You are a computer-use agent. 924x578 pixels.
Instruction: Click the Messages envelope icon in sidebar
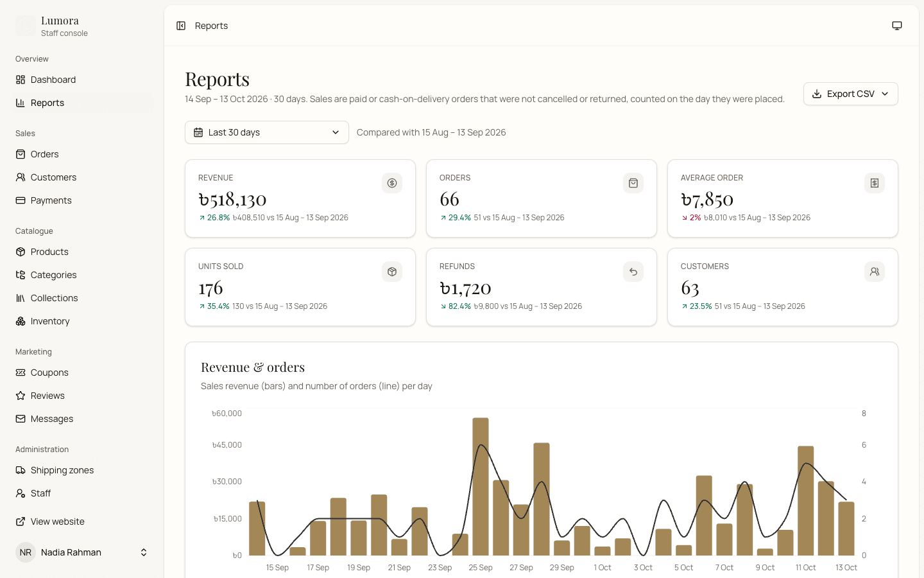pos(21,419)
